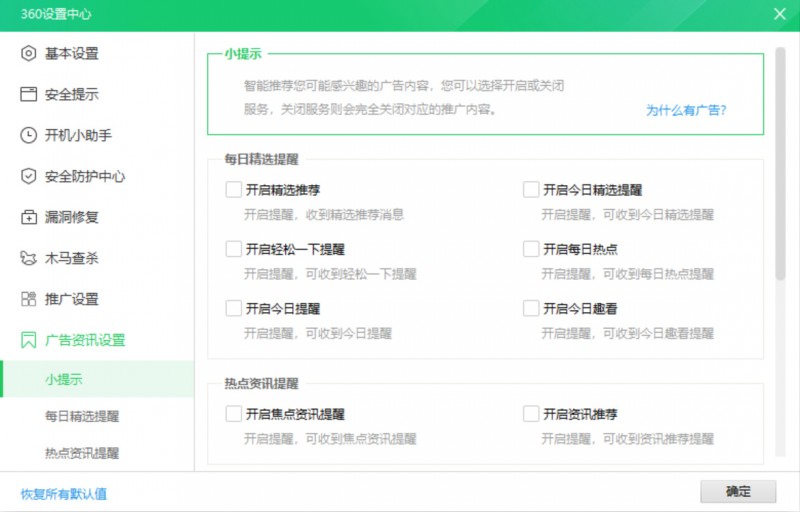Click 热点资讯提醒 group heading in panel
Image resolution: width=800 pixels, height=512 pixels.
click(x=262, y=383)
